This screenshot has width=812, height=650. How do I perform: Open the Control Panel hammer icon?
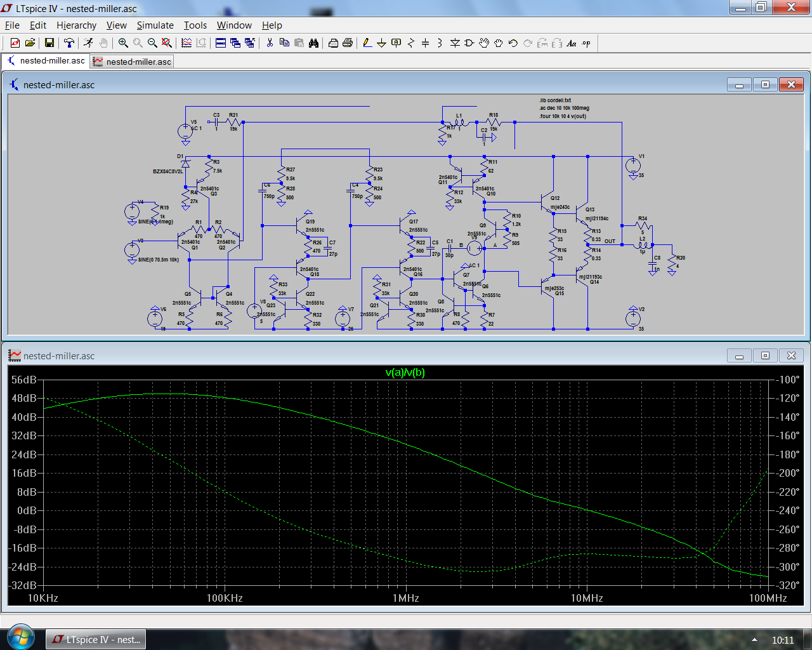click(69, 43)
